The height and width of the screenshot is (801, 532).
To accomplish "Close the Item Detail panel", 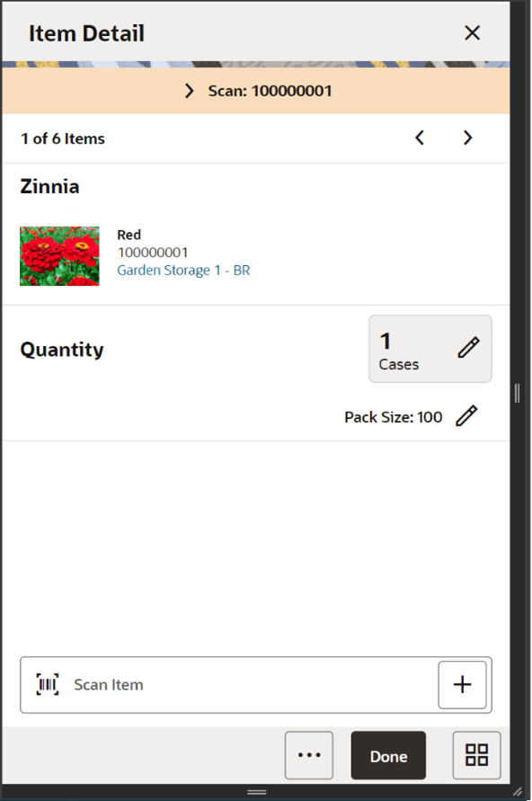I will click(x=472, y=32).
